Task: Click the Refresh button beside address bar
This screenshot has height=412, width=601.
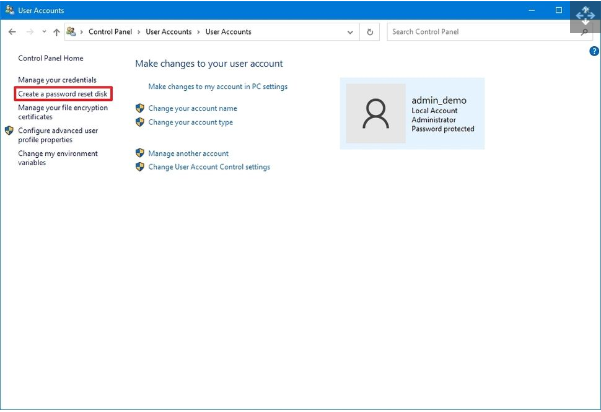Action: click(371, 32)
